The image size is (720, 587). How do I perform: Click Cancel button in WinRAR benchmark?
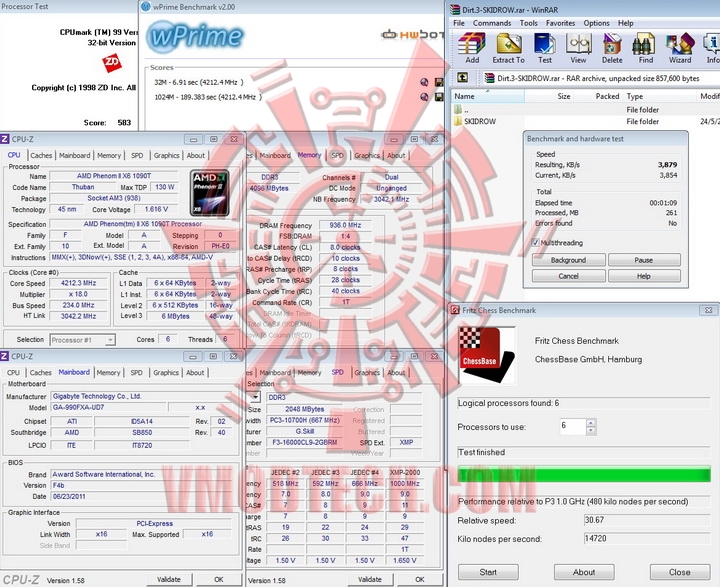click(x=568, y=276)
